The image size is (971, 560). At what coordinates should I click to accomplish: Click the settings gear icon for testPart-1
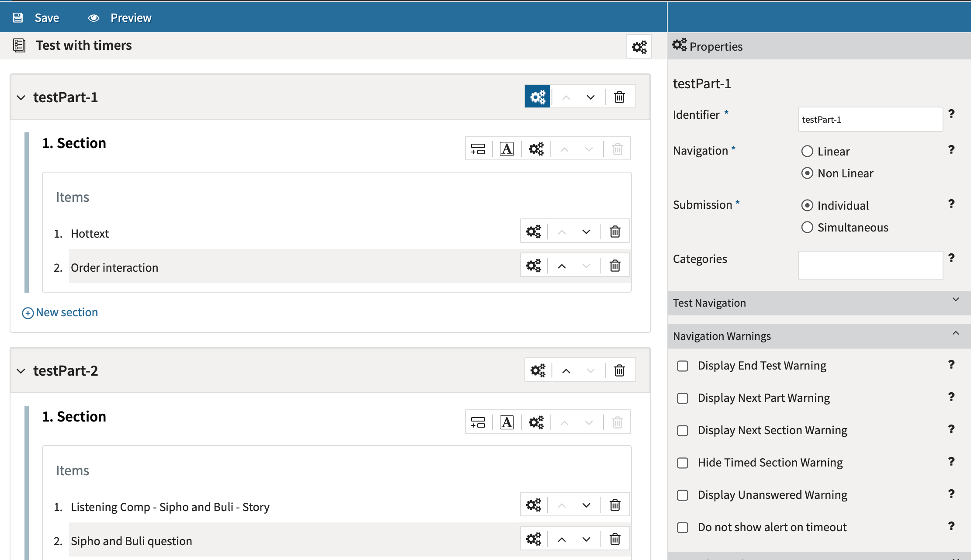(x=538, y=97)
